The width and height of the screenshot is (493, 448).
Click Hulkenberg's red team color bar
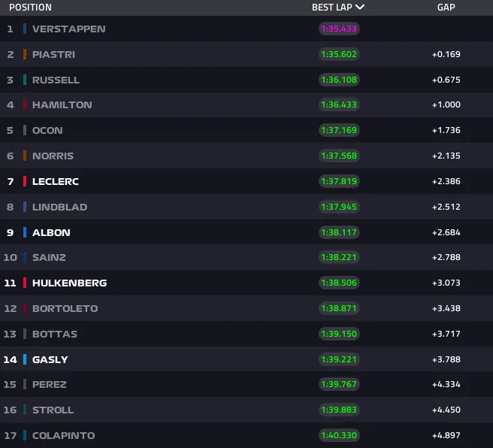tap(25, 283)
